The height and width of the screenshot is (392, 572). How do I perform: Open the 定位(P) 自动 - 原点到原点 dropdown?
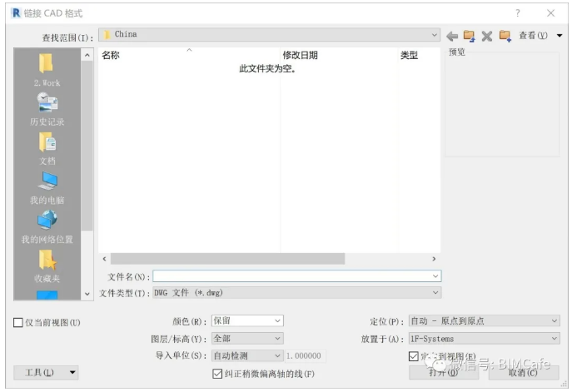[484, 321]
